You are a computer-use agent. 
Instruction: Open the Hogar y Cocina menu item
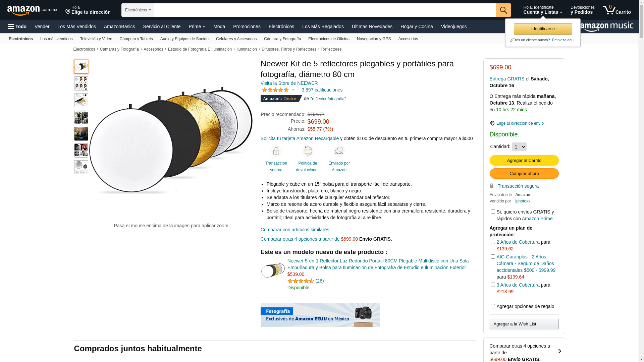[417, 26]
